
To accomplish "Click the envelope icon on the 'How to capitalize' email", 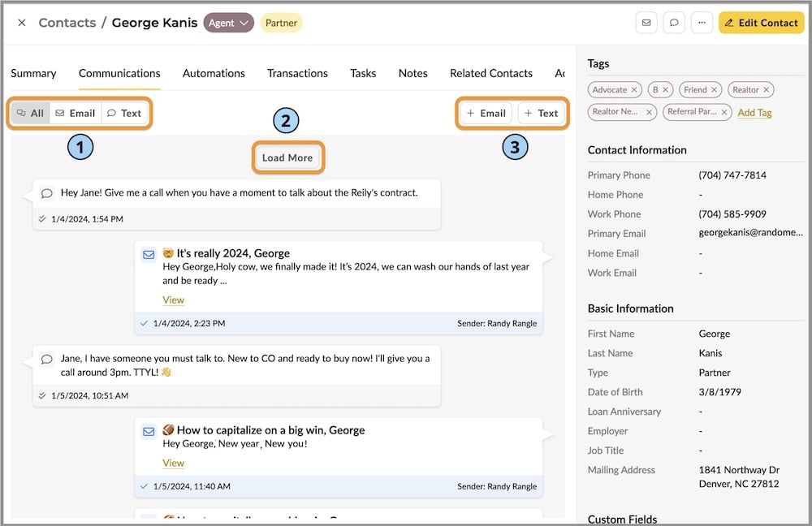I will click(x=148, y=431).
